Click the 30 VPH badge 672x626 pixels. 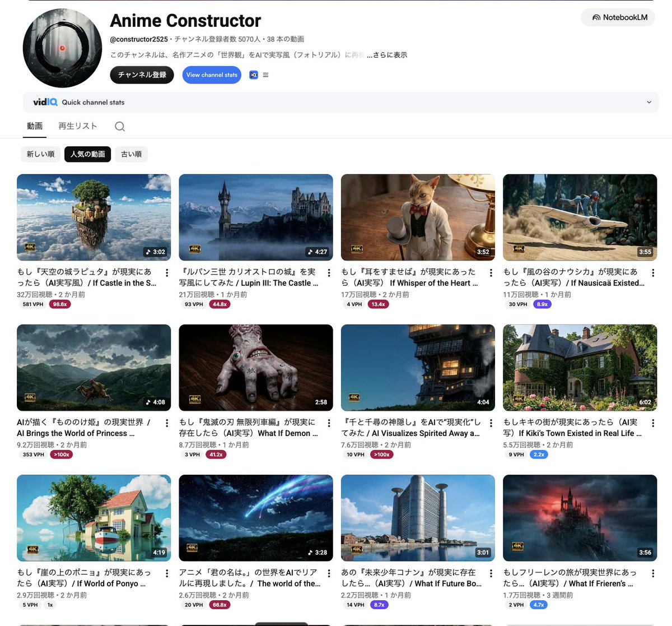tap(518, 304)
